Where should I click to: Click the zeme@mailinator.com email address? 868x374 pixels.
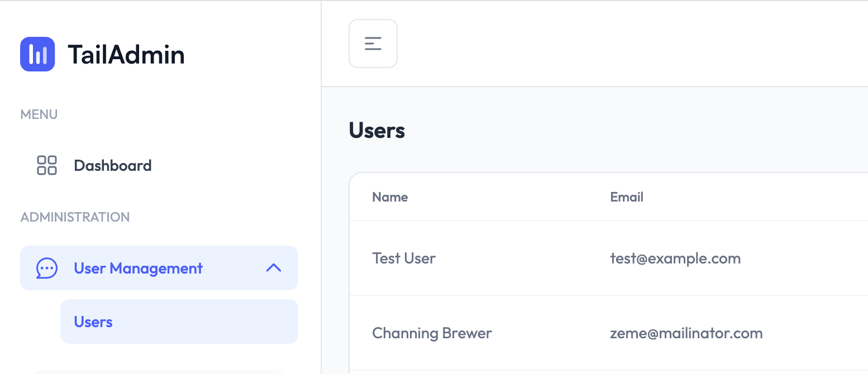(686, 333)
